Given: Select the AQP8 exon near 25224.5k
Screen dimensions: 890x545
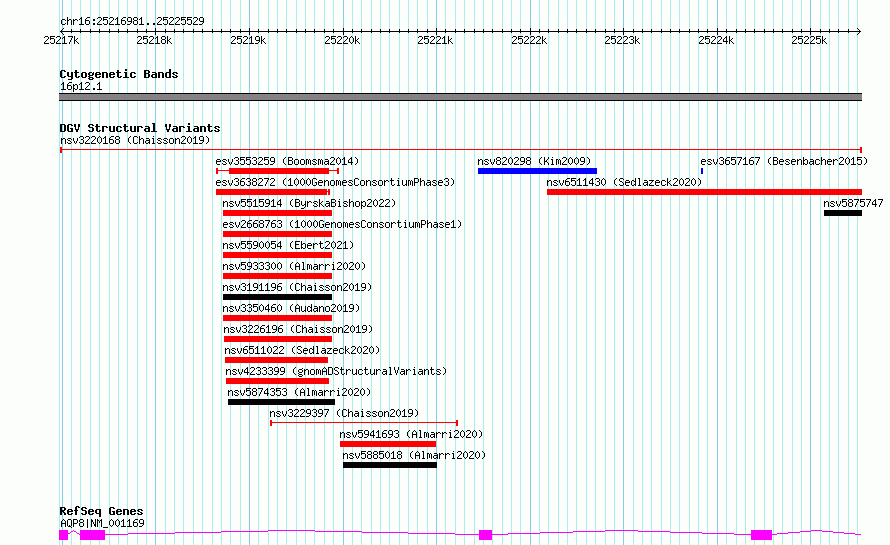Looking at the screenshot, I should click(761, 535).
